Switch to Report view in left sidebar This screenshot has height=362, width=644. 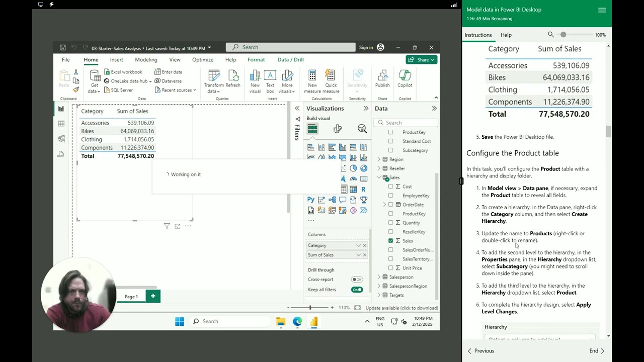point(61,109)
